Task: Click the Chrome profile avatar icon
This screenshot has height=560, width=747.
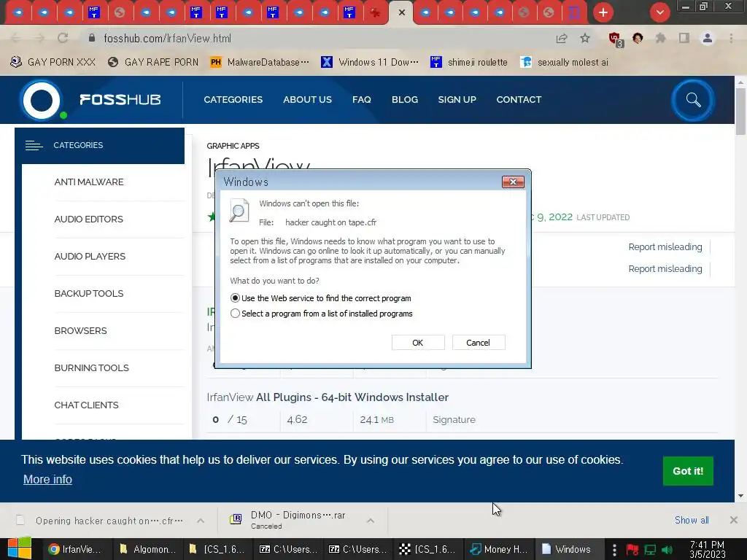Action: click(708, 38)
